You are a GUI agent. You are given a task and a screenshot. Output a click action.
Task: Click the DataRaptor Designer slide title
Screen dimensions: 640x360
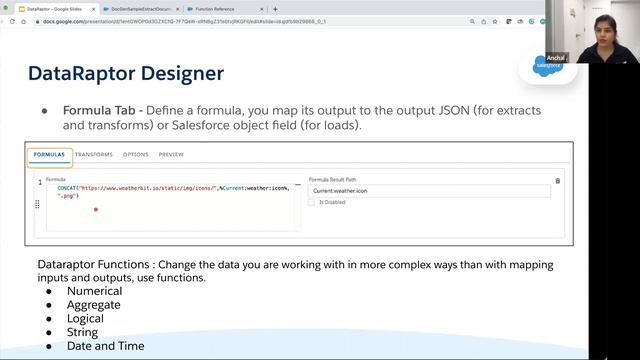point(126,73)
